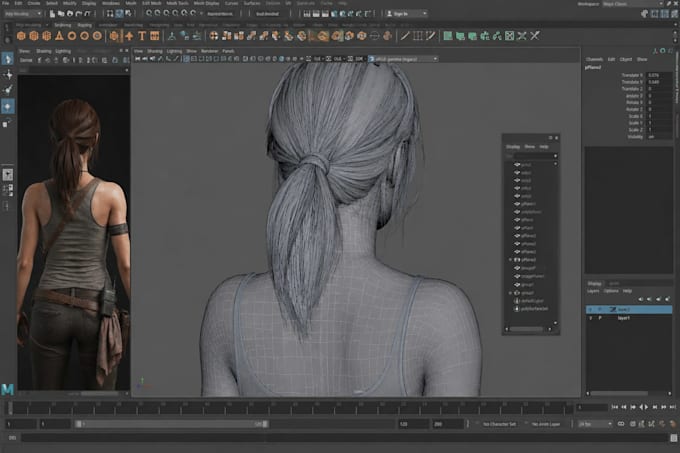680x453 pixels.
Task: Jump to the end of playback range
Action: click(673, 407)
